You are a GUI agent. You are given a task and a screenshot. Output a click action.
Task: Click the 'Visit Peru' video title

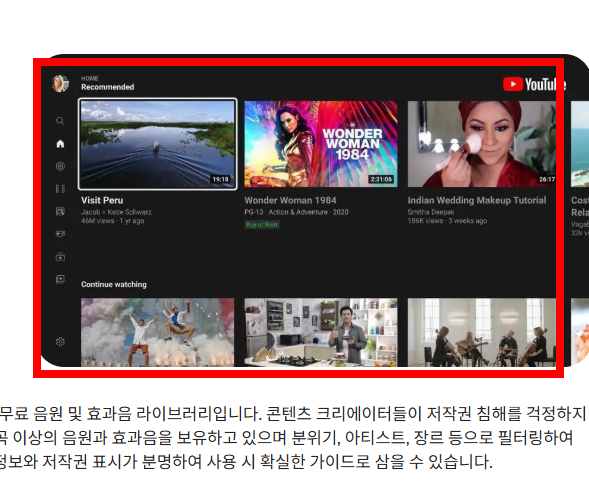(x=102, y=200)
